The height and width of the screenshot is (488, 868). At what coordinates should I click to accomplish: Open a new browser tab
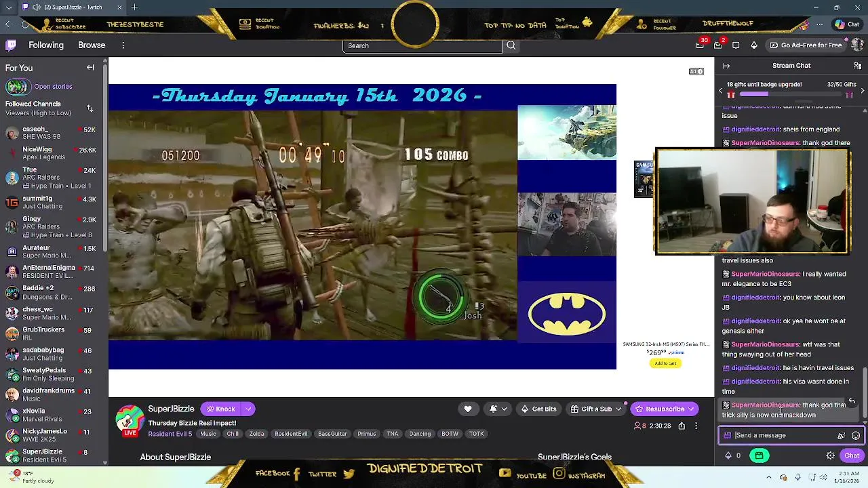[x=134, y=7]
